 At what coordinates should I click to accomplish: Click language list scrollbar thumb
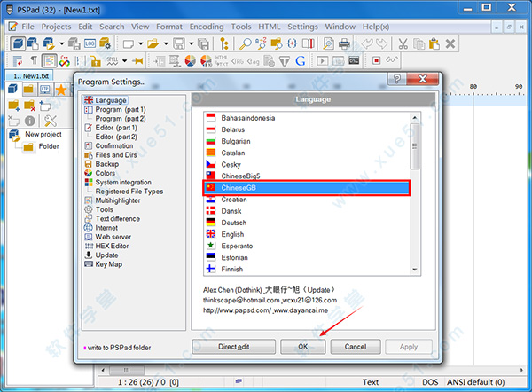(415, 146)
